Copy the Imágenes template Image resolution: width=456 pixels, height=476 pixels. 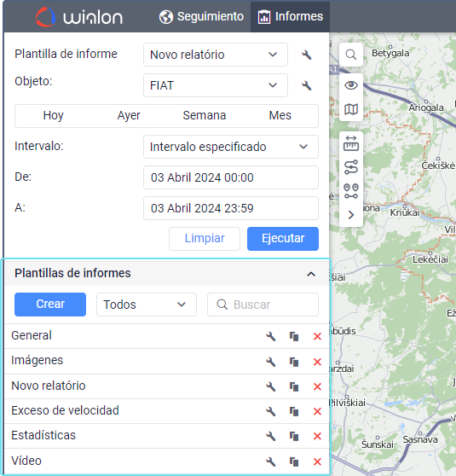pos(294,362)
